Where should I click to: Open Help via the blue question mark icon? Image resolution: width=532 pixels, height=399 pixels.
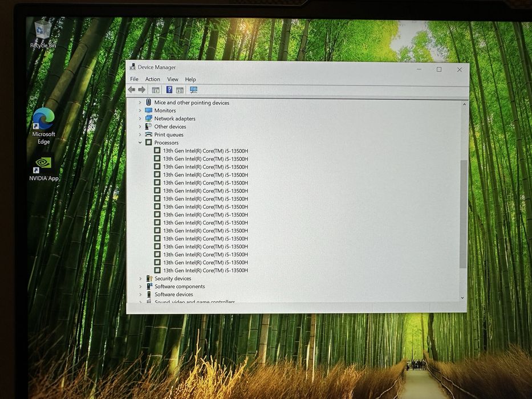(169, 89)
